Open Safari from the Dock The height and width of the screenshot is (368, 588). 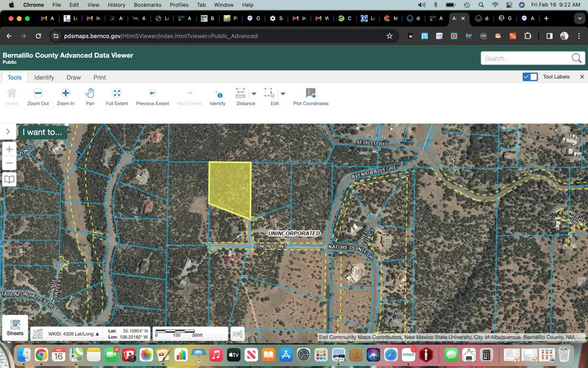[391, 354]
